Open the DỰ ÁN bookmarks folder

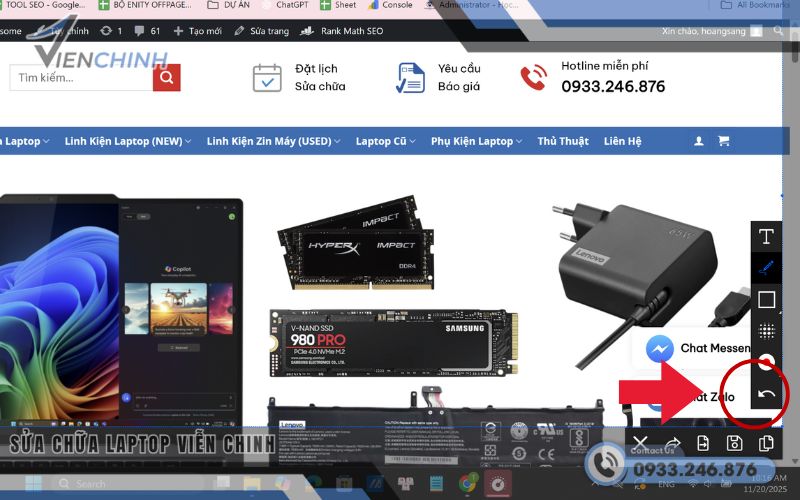coord(229,5)
